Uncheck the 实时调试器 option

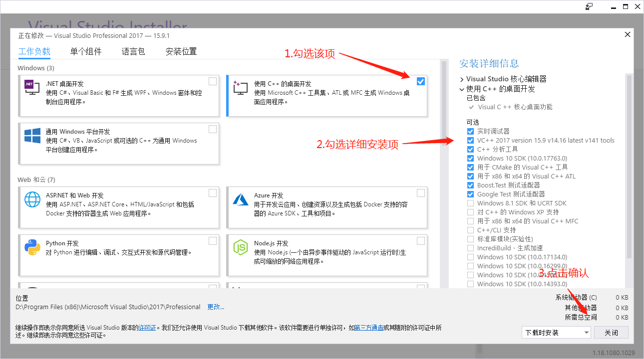pos(470,132)
